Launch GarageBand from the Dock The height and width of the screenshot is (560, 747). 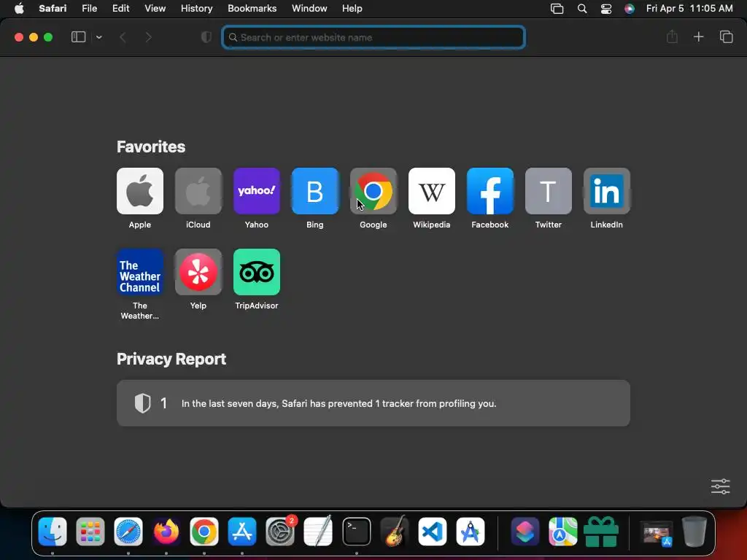point(395,532)
